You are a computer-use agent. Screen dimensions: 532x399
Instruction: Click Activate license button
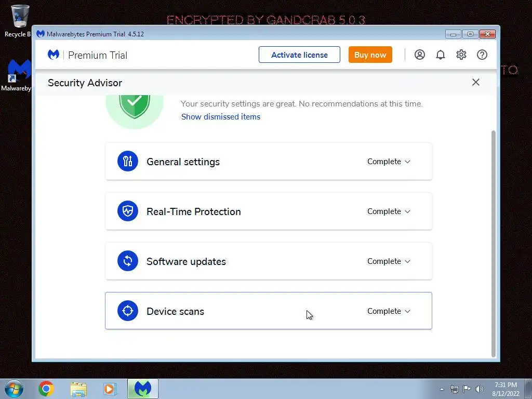tap(299, 55)
